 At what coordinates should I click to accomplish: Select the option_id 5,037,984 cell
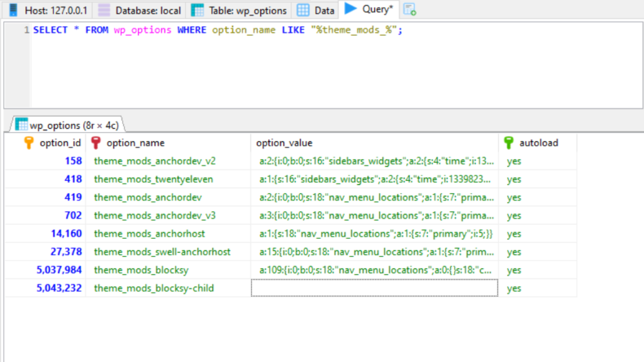[59, 270]
